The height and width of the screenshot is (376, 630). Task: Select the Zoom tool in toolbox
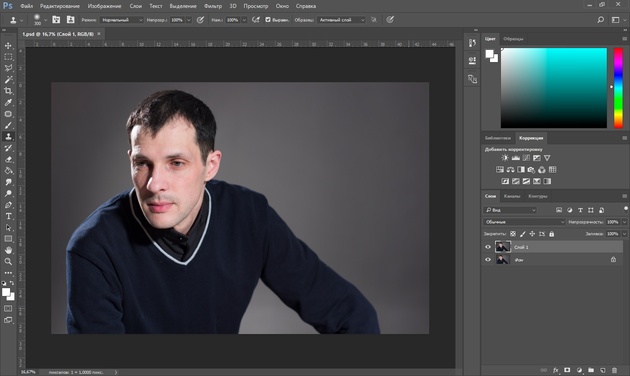tap(8, 262)
